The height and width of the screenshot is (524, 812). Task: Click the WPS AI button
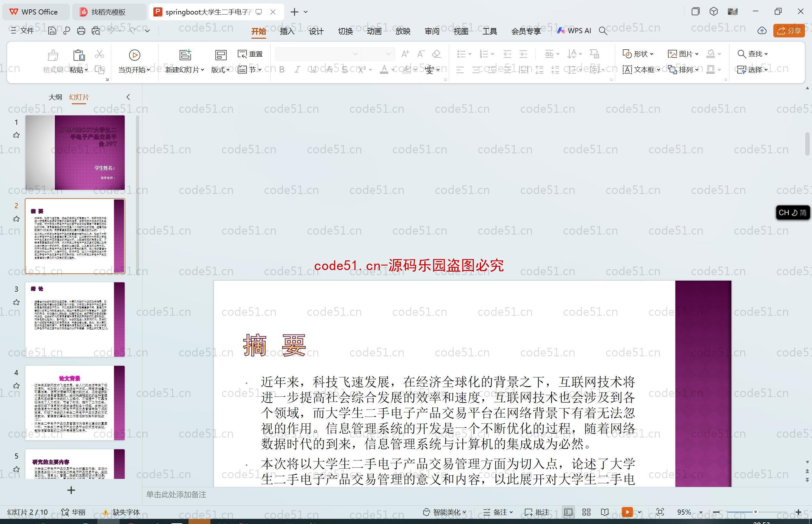(x=574, y=31)
